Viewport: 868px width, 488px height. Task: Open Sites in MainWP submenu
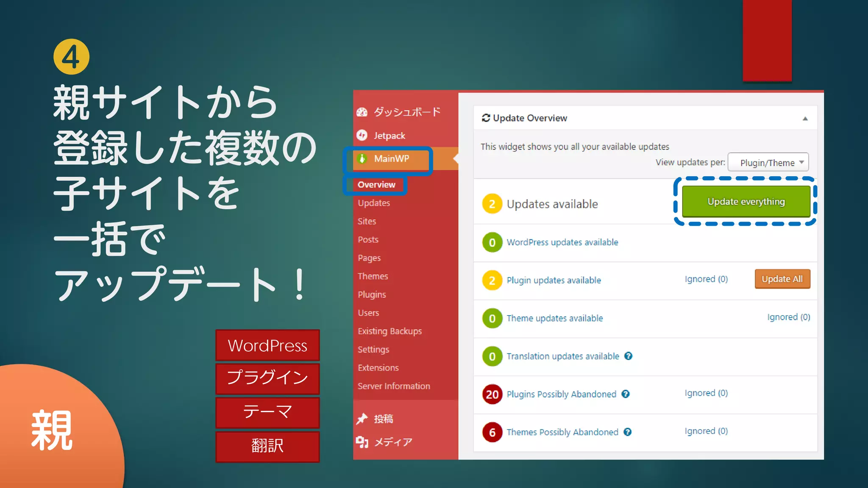367,221
